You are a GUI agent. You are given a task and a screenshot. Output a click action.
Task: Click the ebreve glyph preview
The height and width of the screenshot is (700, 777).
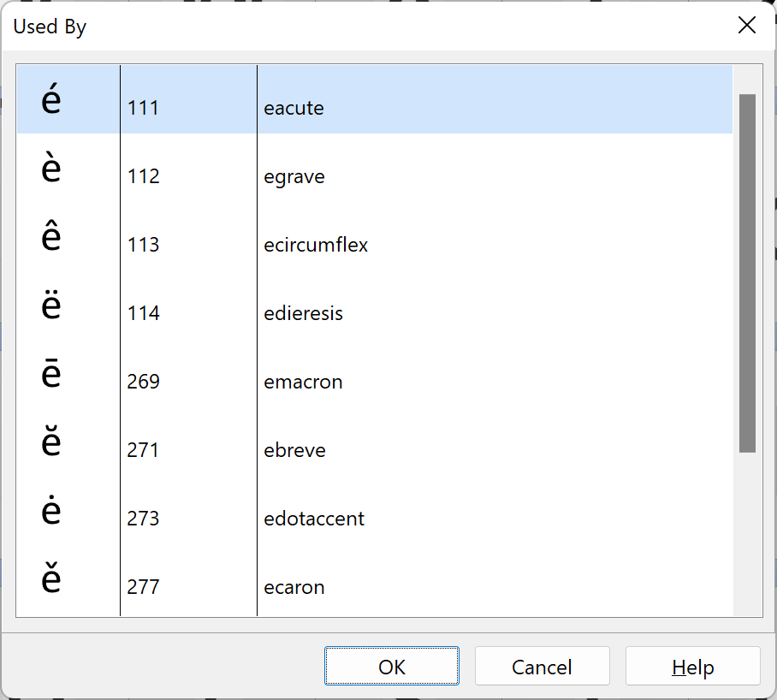(x=51, y=443)
